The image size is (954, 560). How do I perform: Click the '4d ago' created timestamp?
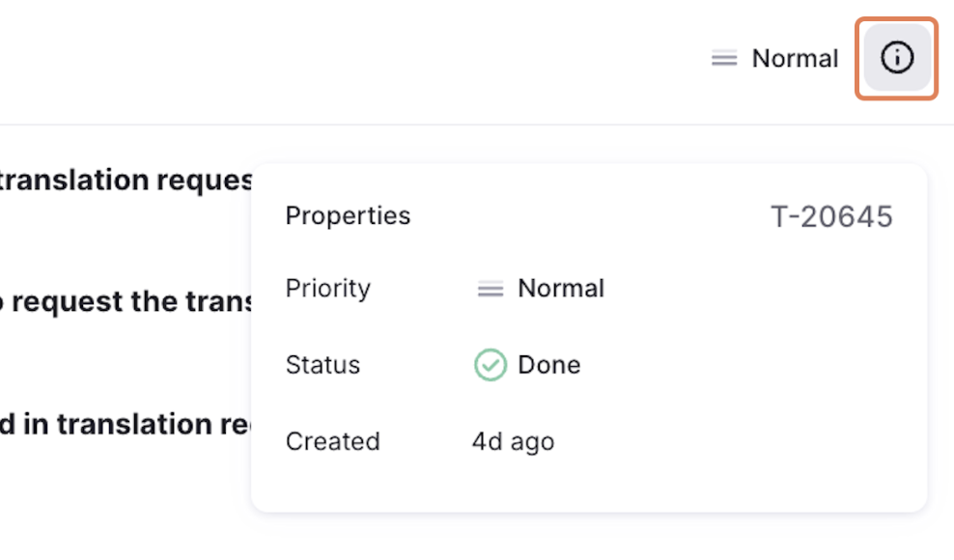tap(514, 441)
